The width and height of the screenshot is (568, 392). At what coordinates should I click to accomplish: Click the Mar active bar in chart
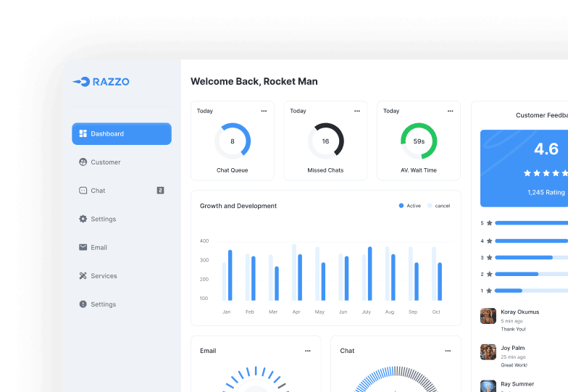(x=277, y=284)
